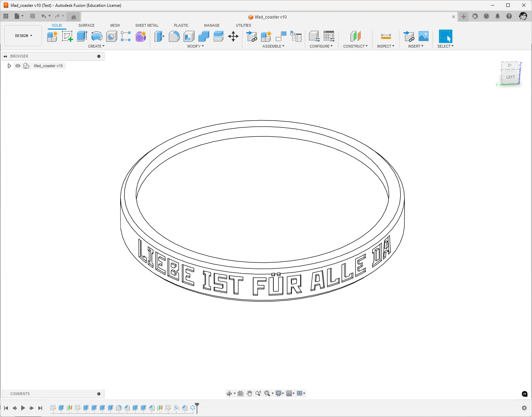Screen dimensions: 532x417
Task: Open timeline settings gear icon
Action: (524, 408)
